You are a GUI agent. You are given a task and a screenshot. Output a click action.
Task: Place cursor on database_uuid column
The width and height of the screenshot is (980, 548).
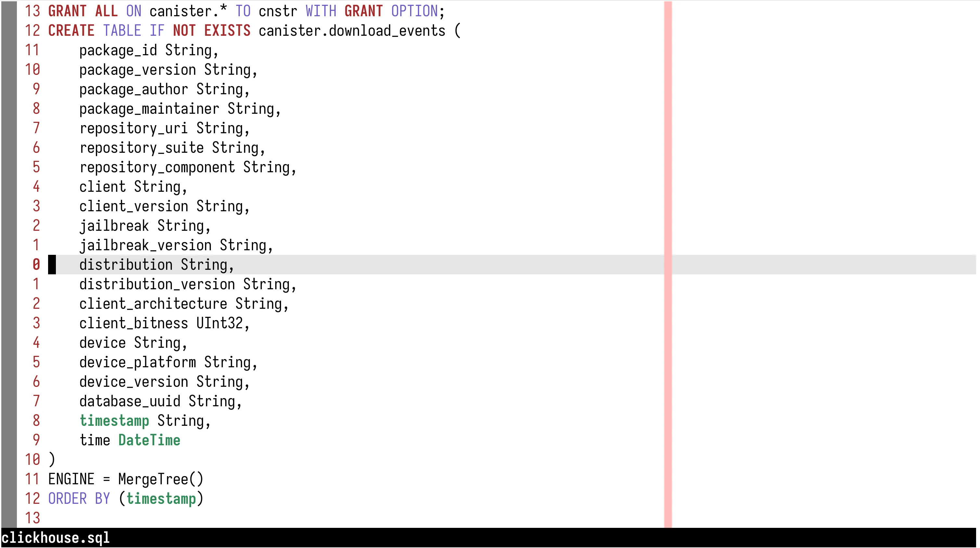point(129,401)
